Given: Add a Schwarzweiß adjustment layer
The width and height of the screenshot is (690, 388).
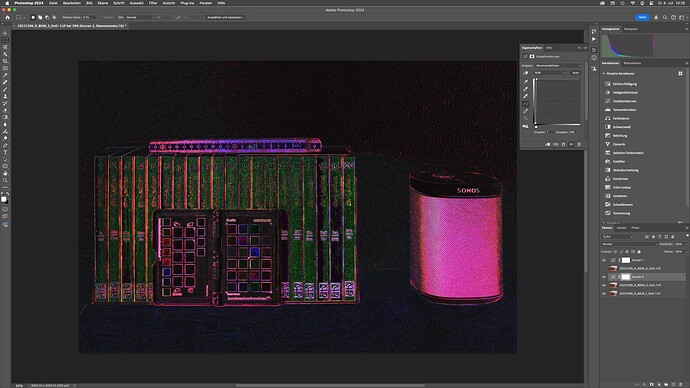Looking at the screenshot, I should pyautogui.click(x=621, y=127).
